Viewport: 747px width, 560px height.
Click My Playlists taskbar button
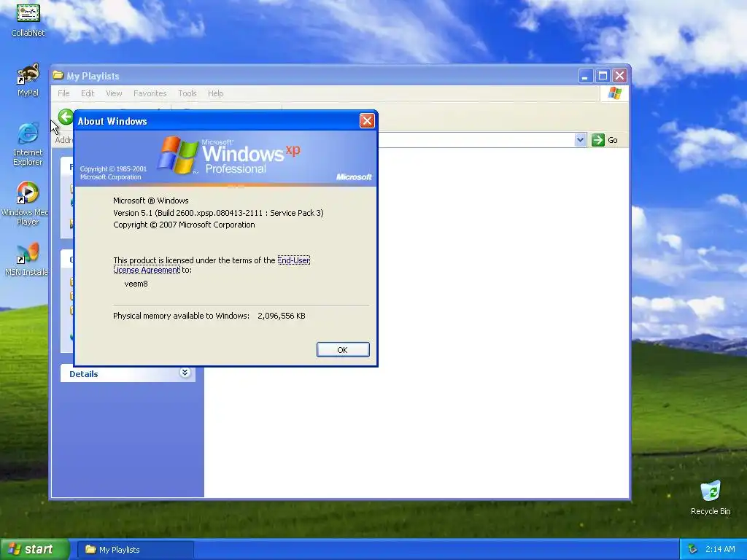136,550
